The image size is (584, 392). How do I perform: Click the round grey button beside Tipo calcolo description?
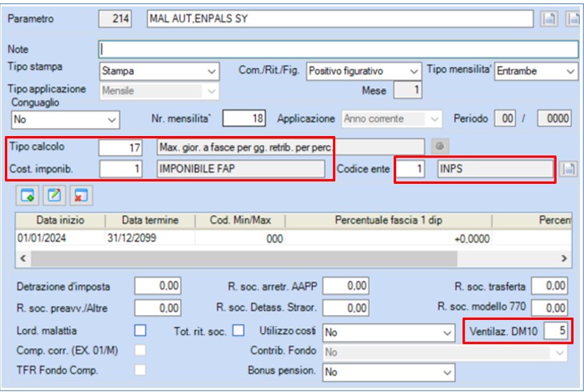(x=440, y=146)
